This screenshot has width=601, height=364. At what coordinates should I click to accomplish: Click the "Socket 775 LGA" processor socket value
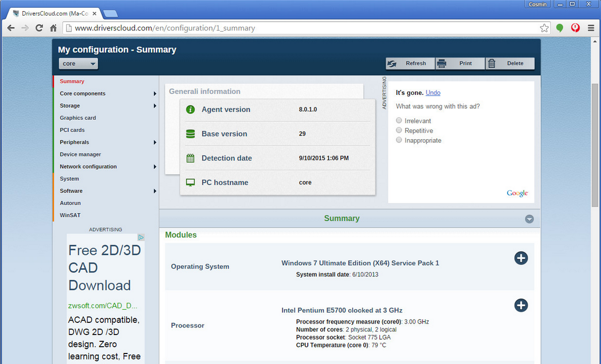pos(369,337)
